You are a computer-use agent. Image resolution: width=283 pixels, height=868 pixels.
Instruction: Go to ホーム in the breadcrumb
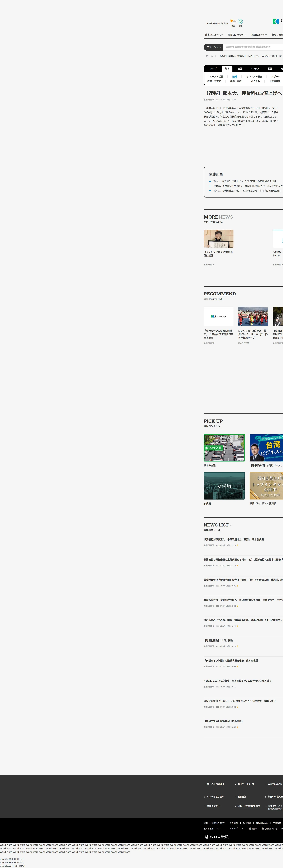[x=210, y=56]
